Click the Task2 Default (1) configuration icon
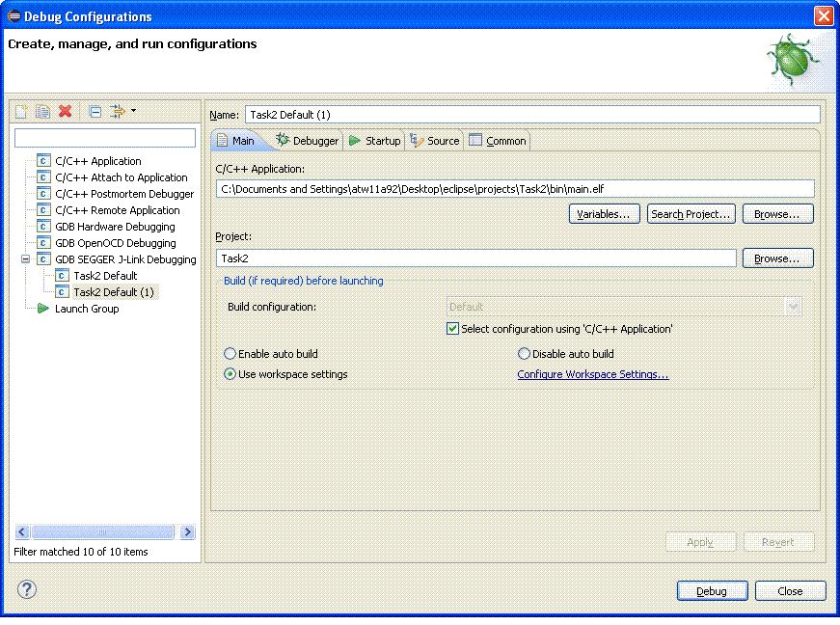840x625 pixels. (62, 292)
